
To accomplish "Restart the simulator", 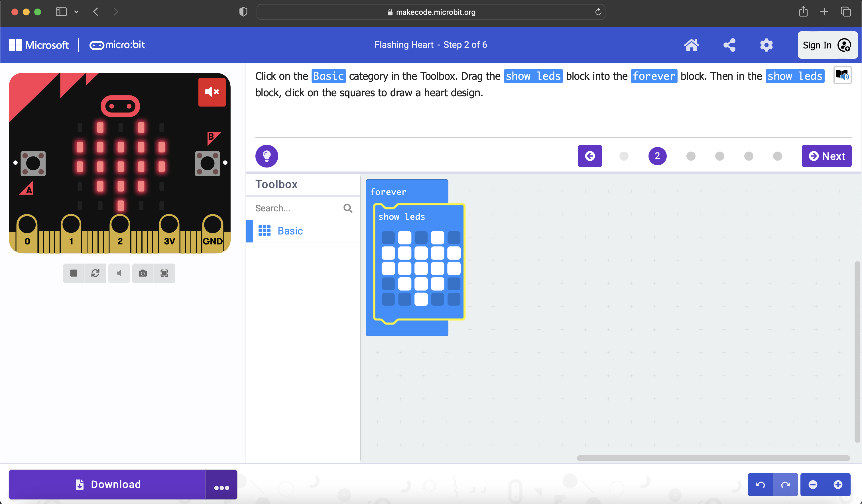I will coord(95,273).
